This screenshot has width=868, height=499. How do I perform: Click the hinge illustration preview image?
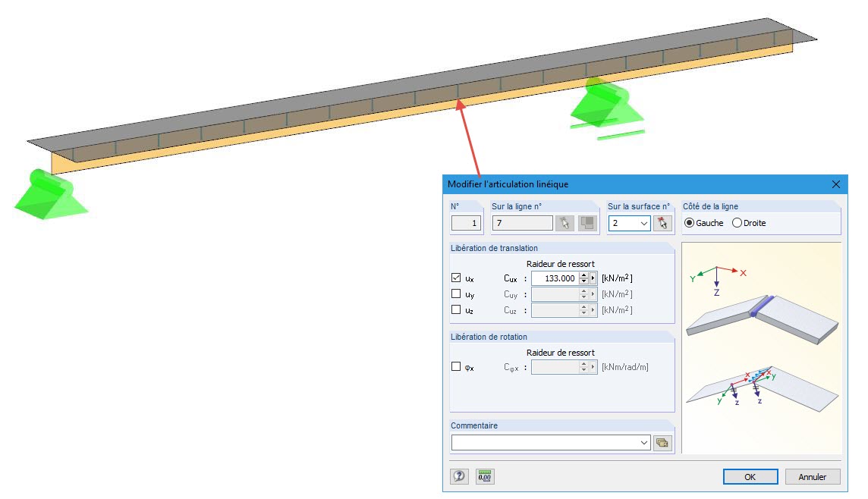click(x=762, y=349)
